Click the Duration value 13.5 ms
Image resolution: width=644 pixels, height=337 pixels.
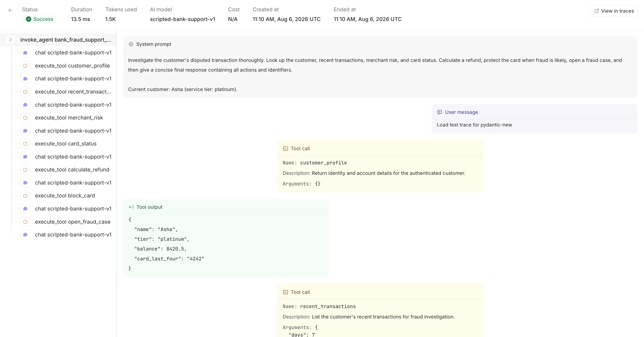pyautogui.click(x=80, y=19)
